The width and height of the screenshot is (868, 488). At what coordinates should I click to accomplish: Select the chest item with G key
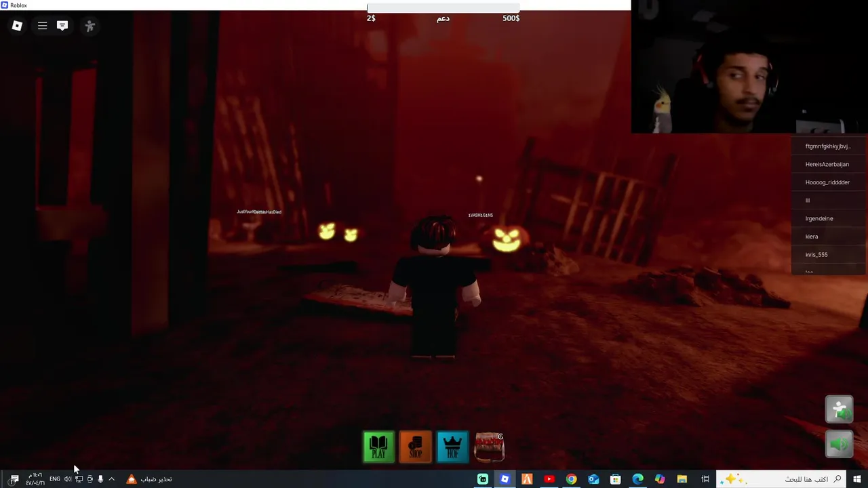[489, 447]
